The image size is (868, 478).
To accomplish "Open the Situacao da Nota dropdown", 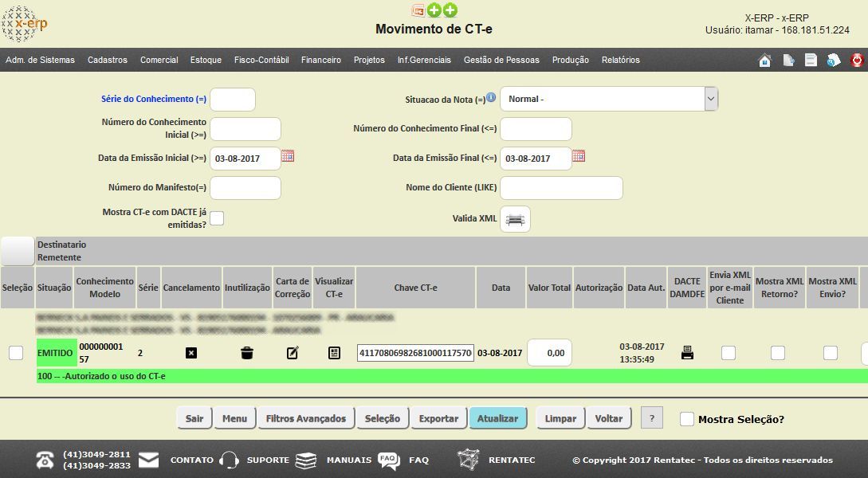I will [609, 99].
